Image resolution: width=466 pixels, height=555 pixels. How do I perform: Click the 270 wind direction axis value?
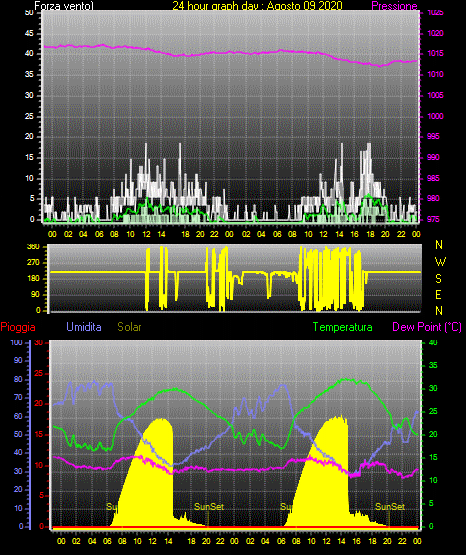(33, 263)
